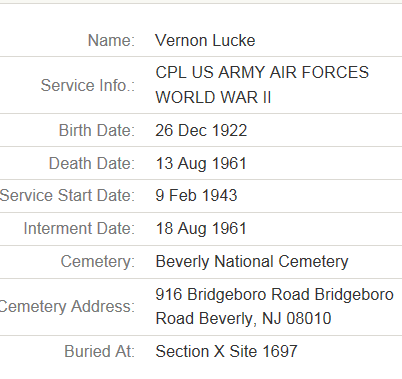Screen dimensions: 402x379
Task: Click the Cemetery field label
Action: point(98,261)
